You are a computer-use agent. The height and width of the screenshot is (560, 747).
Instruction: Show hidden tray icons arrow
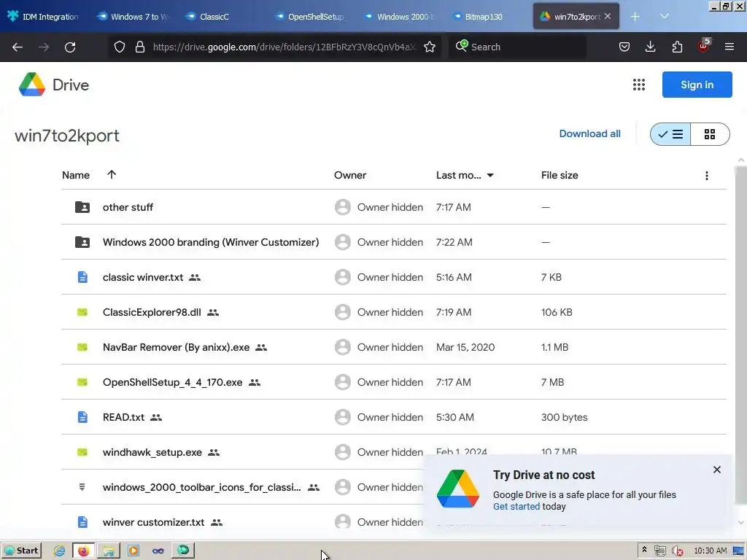(x=644, y=550)
